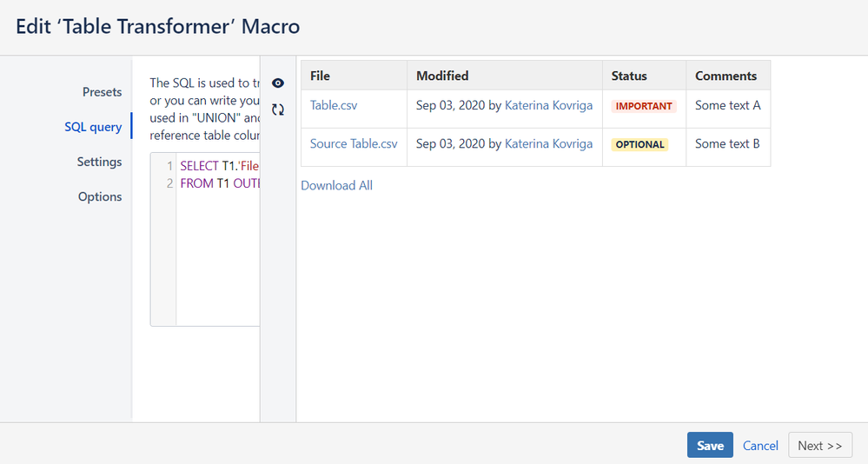This screenshot has height=464, width=868.
Task: Click the Comments column header
Action: pos(726,76)
